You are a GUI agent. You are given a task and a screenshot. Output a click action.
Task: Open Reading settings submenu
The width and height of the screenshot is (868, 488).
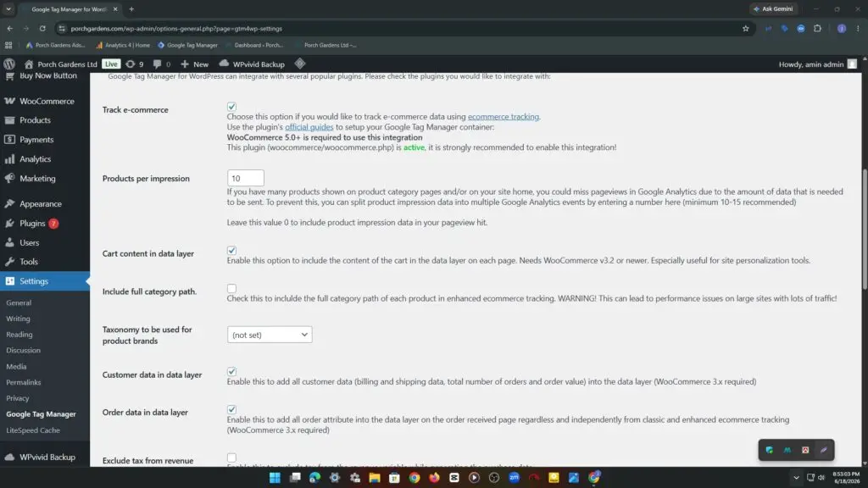point(19,334)
